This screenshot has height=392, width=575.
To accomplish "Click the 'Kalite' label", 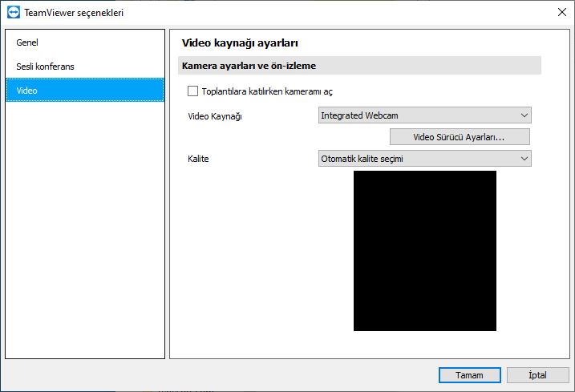I will (198, 159).
